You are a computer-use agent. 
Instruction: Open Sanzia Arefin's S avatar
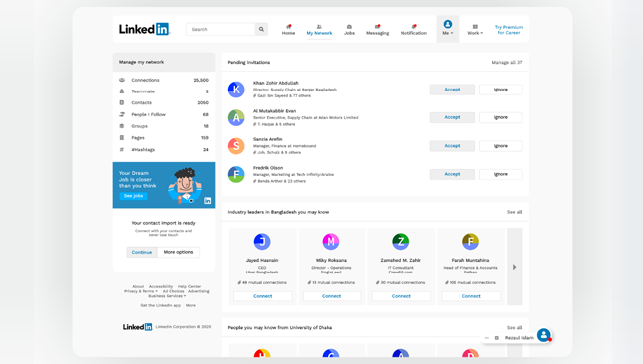click(236, 146)
